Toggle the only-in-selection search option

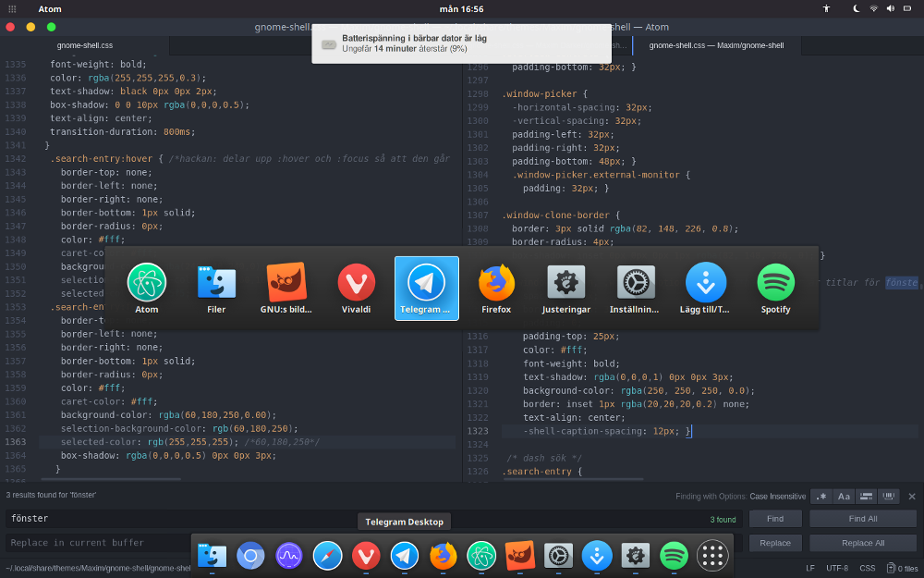(867, 497)
